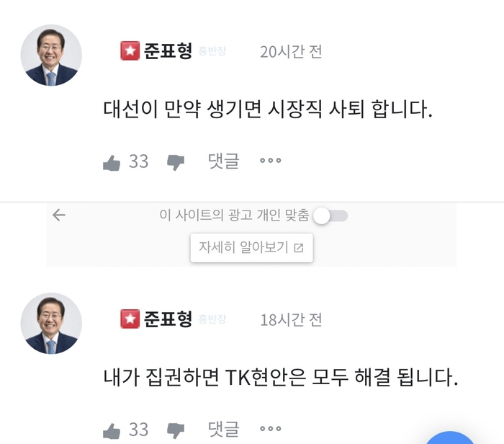This screenshot has width=504, height=444.
Task: Click the 18시간 전 timestamp
Action: point(291,320)
